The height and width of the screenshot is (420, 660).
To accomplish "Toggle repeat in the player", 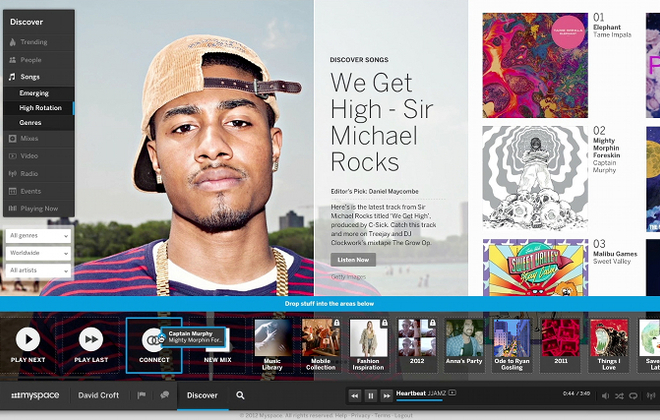I will pos(633,396).
